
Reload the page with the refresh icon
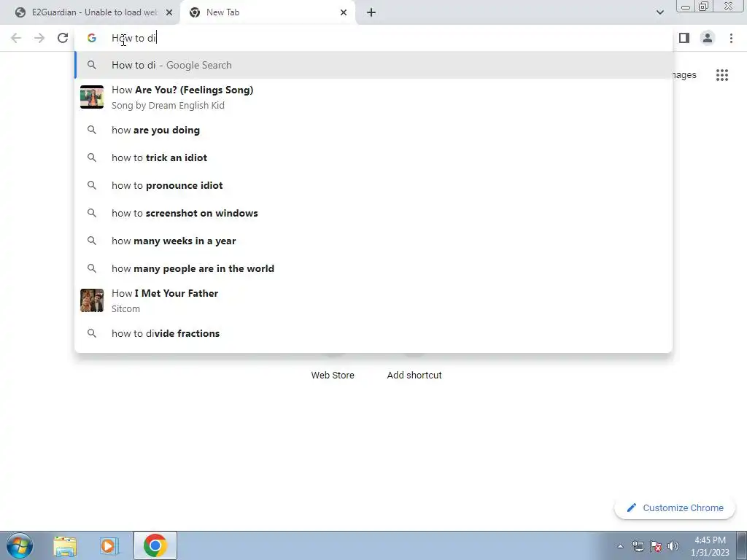point(63,38)
